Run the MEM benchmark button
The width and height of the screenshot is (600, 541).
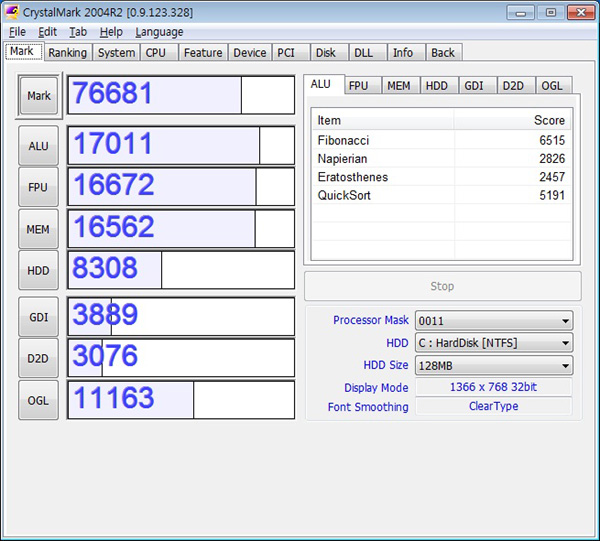tap(38, 229)
